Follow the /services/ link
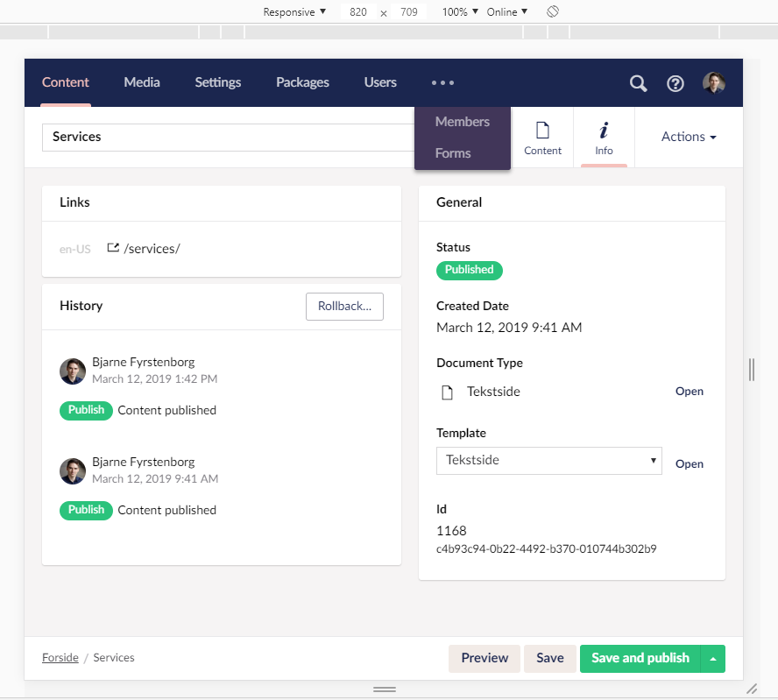The height and width of the screenshot is (700, 778). click(x=152, y=249)
